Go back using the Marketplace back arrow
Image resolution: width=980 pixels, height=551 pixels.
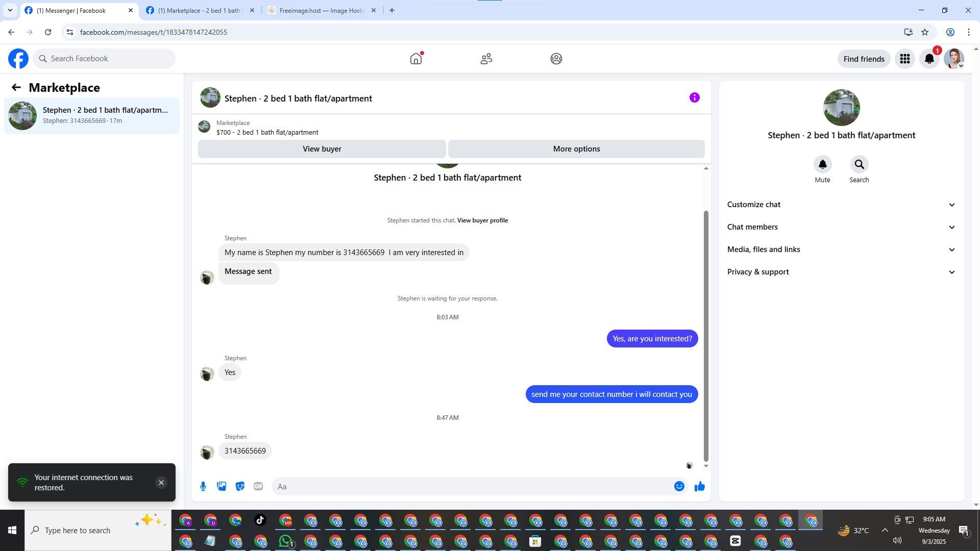click(16, 88)
